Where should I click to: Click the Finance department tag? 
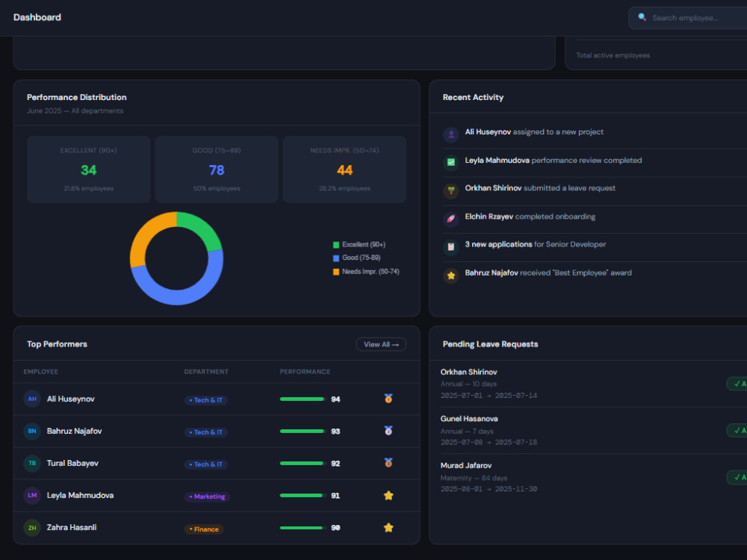(204, 529)
